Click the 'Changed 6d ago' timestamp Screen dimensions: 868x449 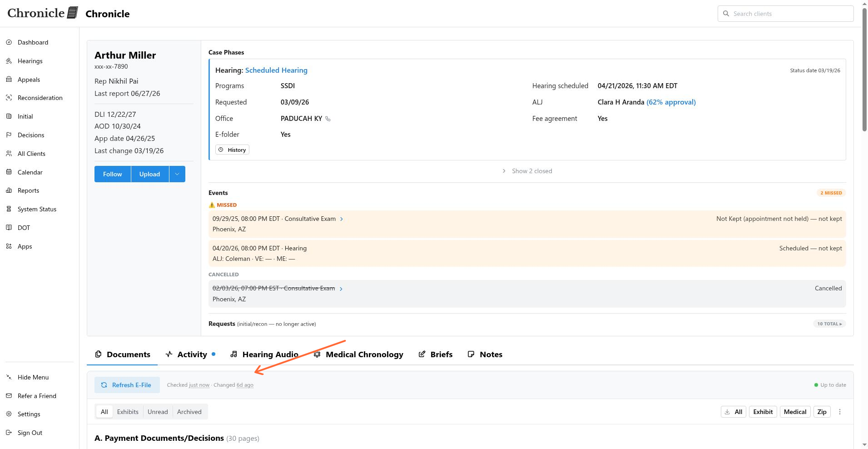[x=233, y=385]
